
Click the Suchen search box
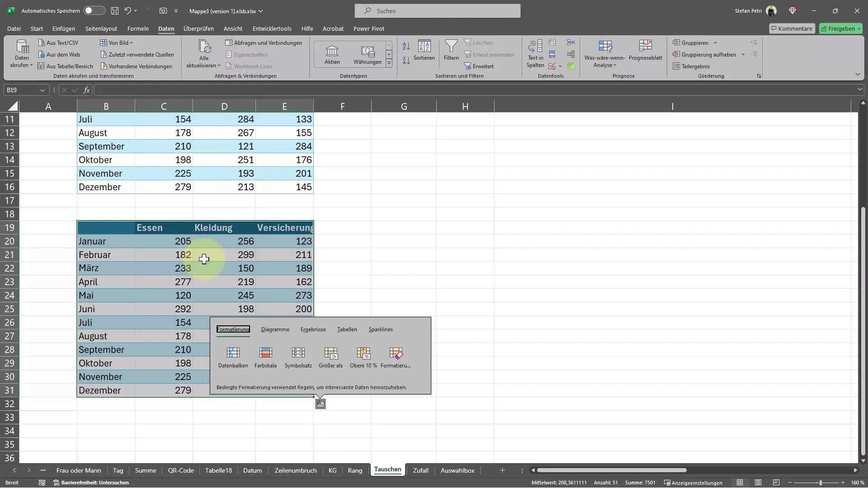pos(438,11)
